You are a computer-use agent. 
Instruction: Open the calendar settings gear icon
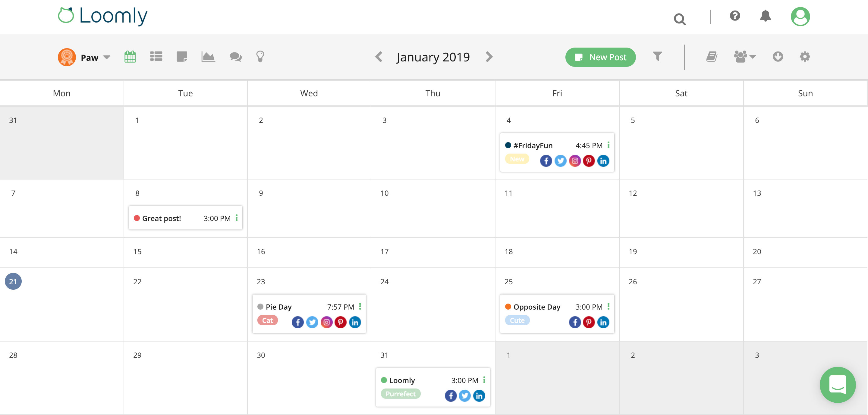[804, 57]
